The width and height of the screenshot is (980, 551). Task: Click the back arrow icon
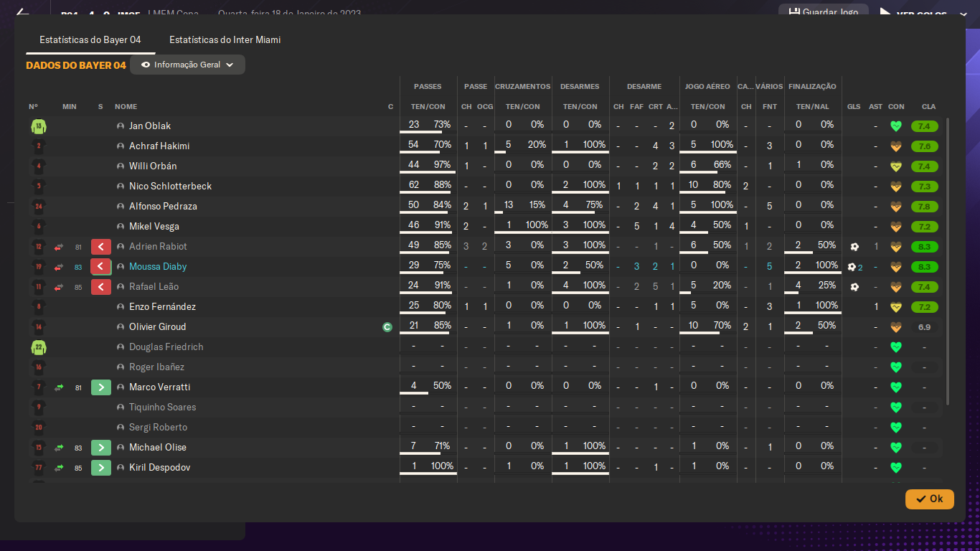click(22, 13)
